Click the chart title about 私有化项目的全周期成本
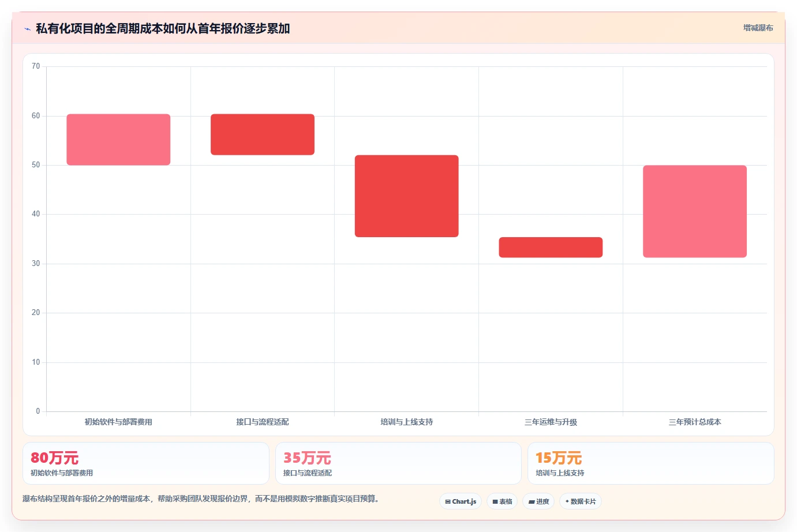The height and width of the screenshot is (532, 797). click(163, 28)
